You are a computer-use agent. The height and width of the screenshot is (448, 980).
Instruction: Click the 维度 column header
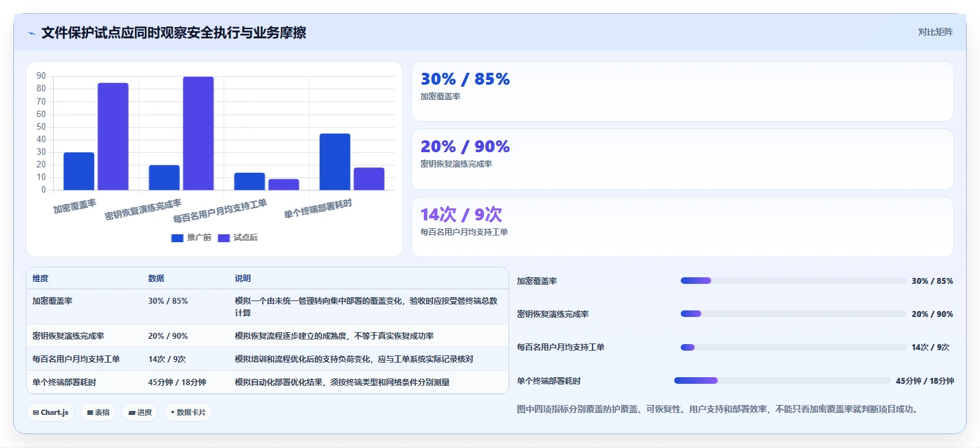click(40, 279)
